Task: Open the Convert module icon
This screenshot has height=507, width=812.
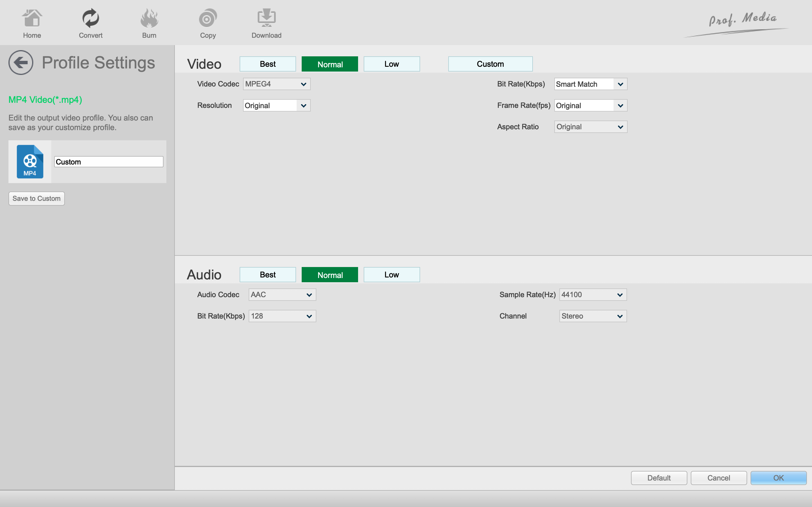Action: pyautogui.click(x=91, y=18)
